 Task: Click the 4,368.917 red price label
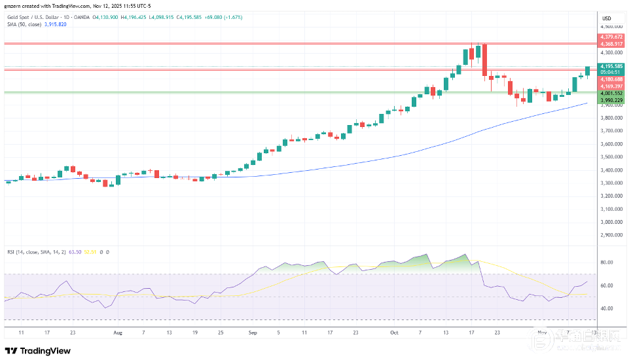pos(611,44)
